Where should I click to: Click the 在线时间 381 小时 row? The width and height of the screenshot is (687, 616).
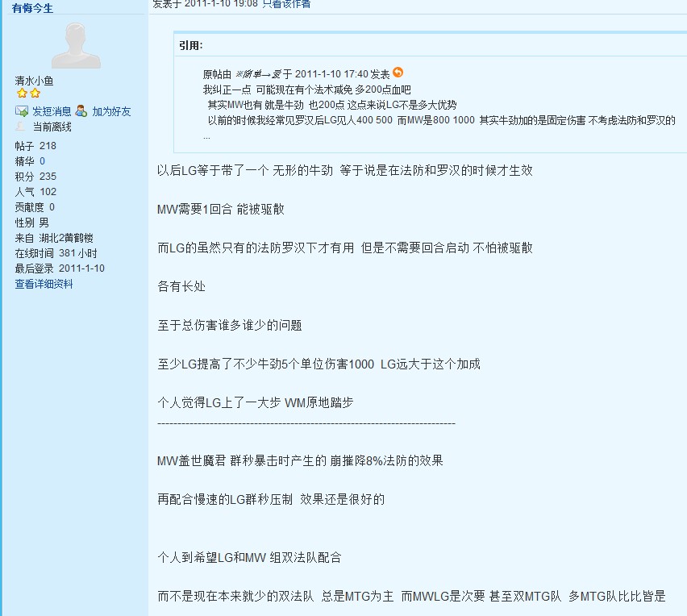(x=56, y=253)
